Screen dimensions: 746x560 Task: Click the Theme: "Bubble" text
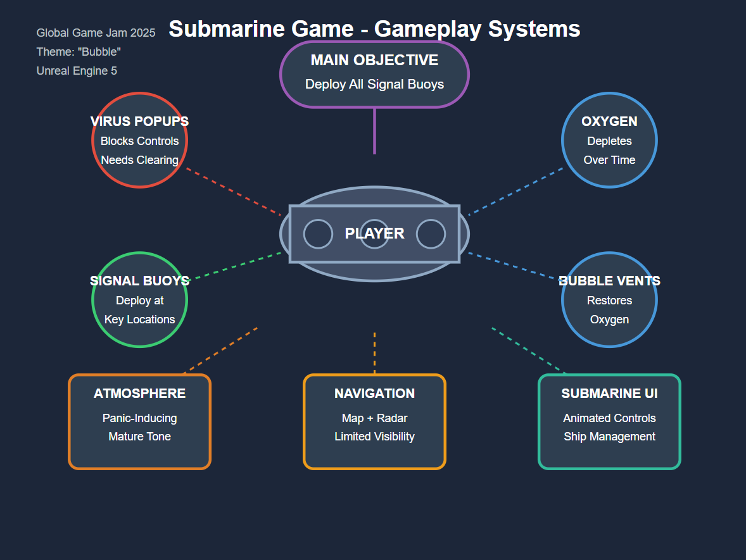(x=79, y=52)
